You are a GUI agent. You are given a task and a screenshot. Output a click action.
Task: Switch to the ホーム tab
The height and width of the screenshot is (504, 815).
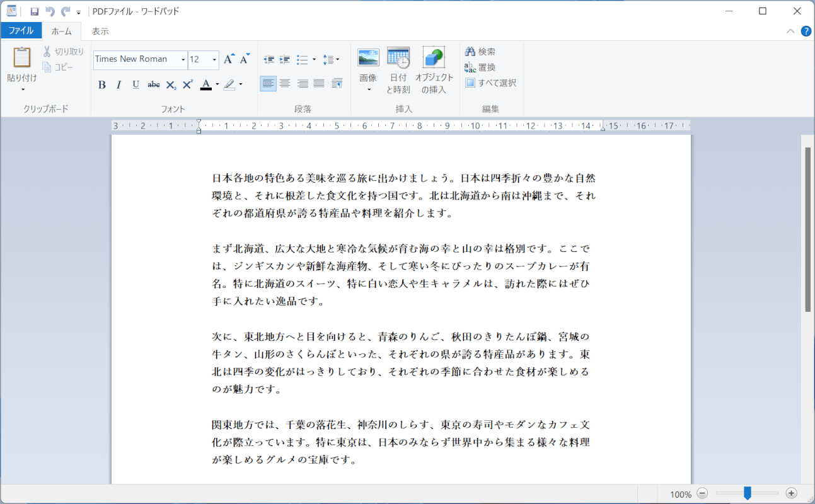pos(62,31)
